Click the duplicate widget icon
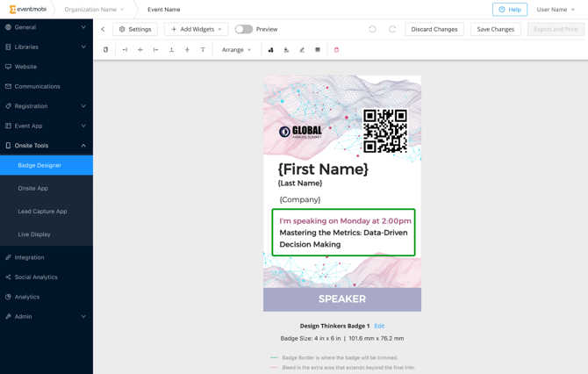The image size is (588, 374). pyautogui.click(x=105, y=50)
